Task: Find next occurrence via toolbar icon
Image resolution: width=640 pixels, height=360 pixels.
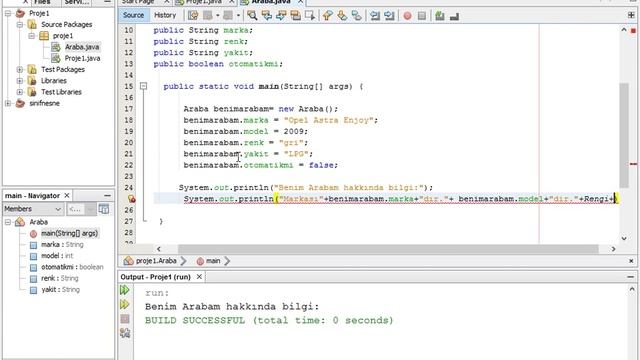Action: 281,16
